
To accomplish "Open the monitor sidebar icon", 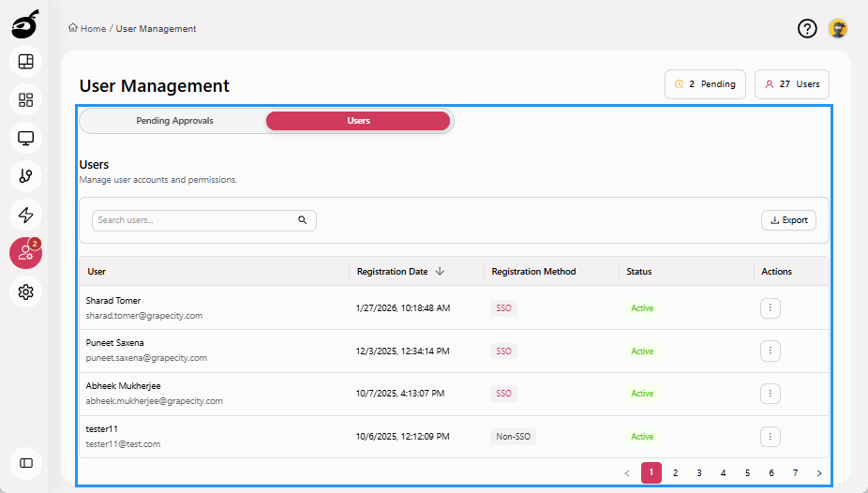I will point(26,138).
